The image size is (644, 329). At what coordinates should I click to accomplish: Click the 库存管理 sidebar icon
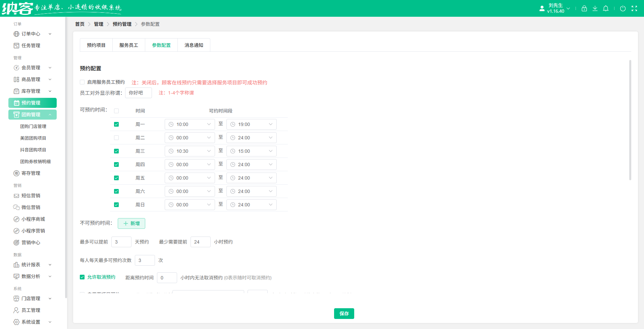(16, 91)
